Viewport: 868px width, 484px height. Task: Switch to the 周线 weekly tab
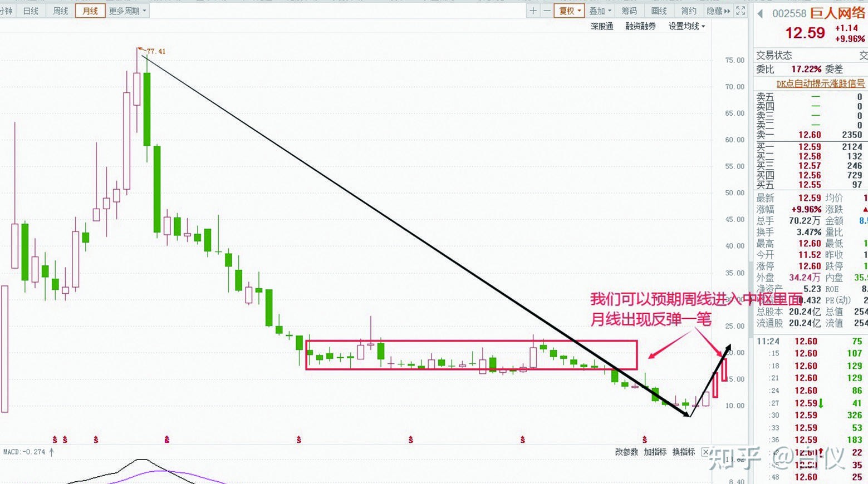60,11
